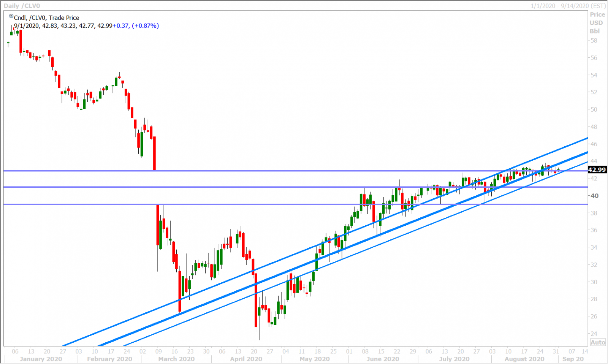Click the July 2020 month label
Image resolution: width=608 pixels, height=364 pixels.
[x=454, y=359]
